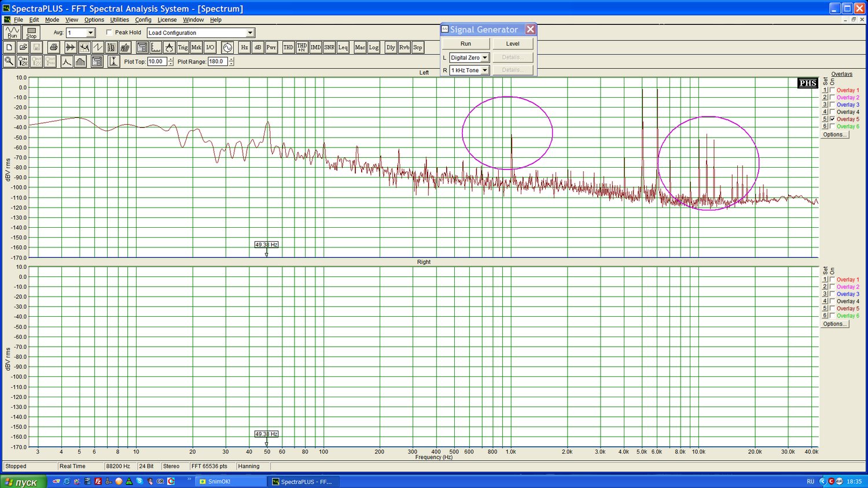This screenshot has height=488, width=868.
Task: Open the Utilities menu
Action: pyautogui.click(x=119, y=20)
